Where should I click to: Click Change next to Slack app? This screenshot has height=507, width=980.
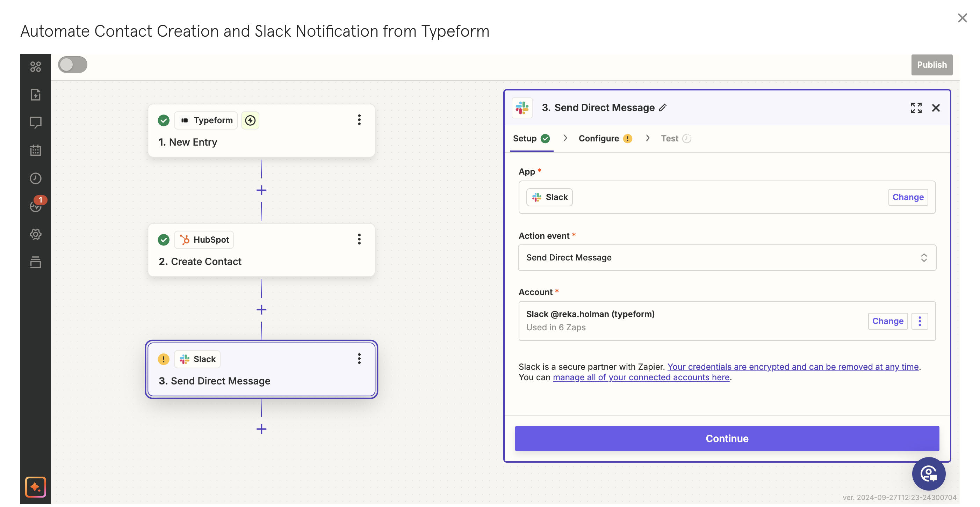tap(908, 197)
